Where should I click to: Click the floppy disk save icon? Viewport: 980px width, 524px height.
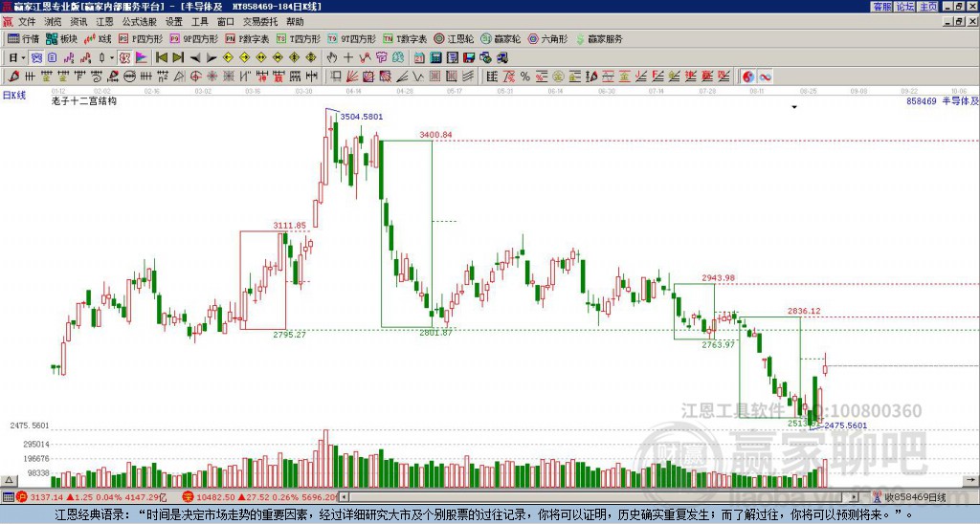click(469, 57)
